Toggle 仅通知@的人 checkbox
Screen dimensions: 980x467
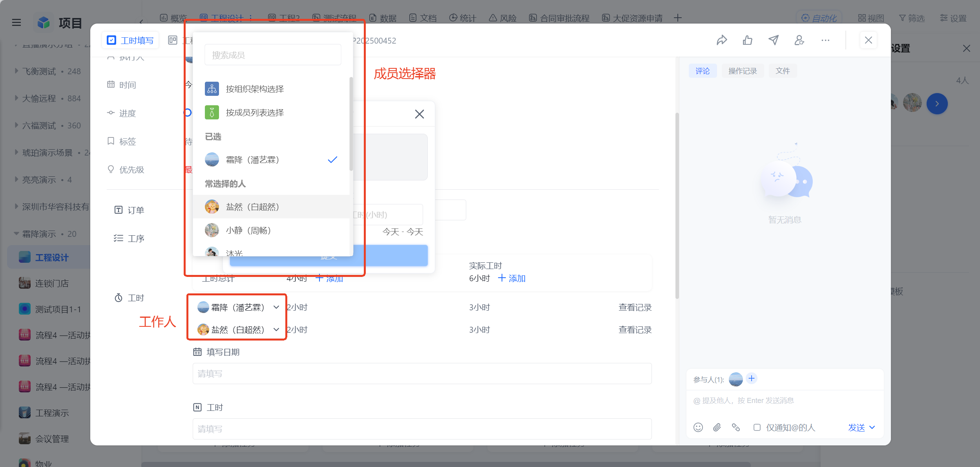tap(757, 427)
